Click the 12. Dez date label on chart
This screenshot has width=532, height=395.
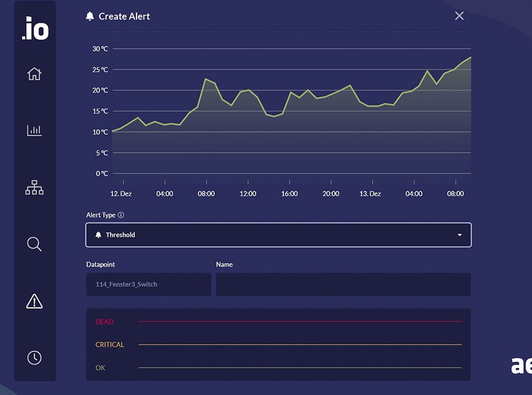121,194
